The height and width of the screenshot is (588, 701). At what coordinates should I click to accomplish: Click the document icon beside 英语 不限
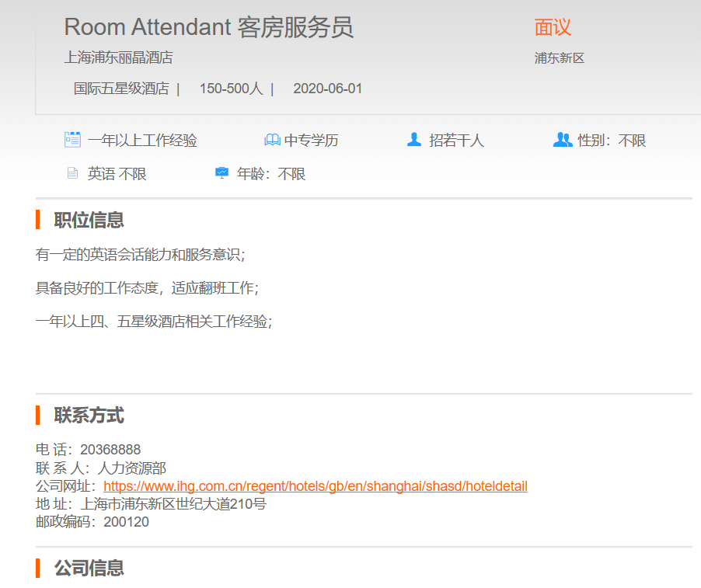pos(72,173)
